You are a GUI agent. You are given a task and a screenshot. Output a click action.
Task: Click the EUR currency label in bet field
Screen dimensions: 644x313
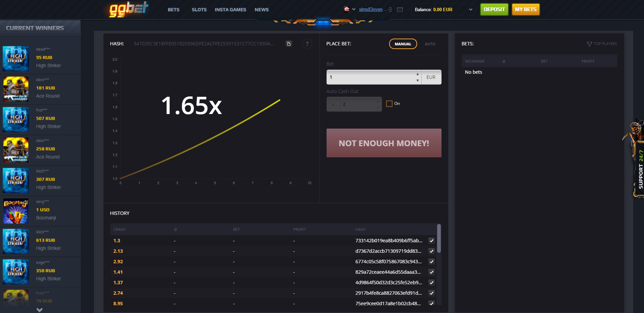tap(431, 77)
